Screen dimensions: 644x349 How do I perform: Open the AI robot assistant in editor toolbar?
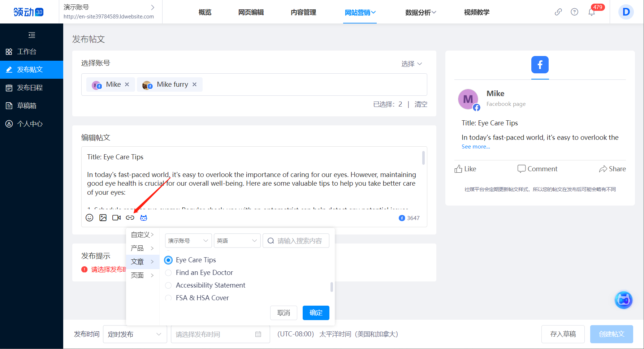click(x=144, y=217)
